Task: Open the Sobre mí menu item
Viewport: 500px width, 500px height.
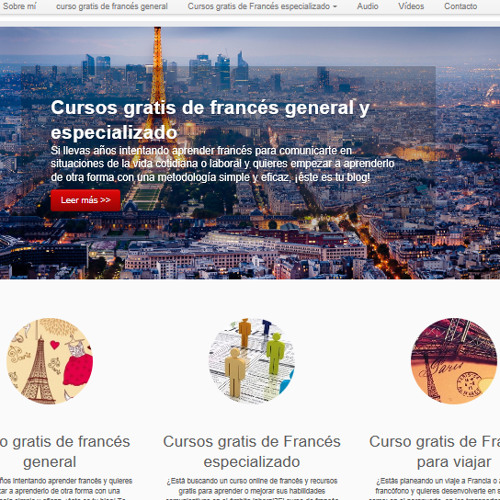Action: pyautogui.click(x=19, y=6)
